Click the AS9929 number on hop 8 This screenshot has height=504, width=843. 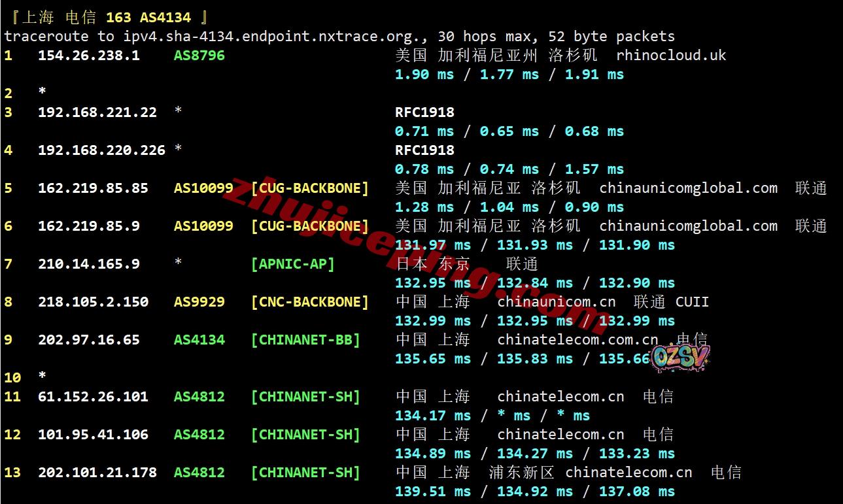[x=199, y=302]
